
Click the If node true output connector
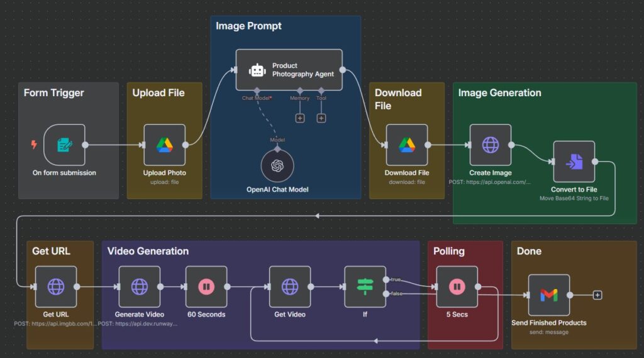click(x=386, y=280)
